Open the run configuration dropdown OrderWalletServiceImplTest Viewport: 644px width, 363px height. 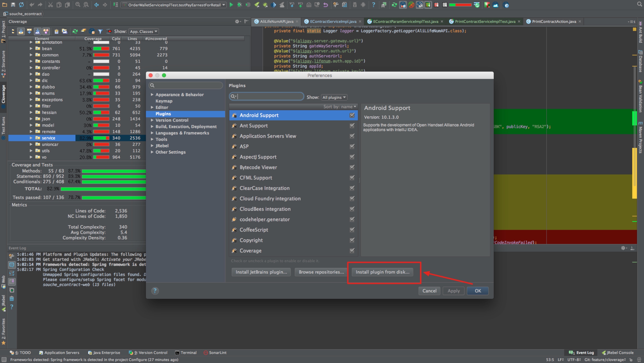point(174,5)
